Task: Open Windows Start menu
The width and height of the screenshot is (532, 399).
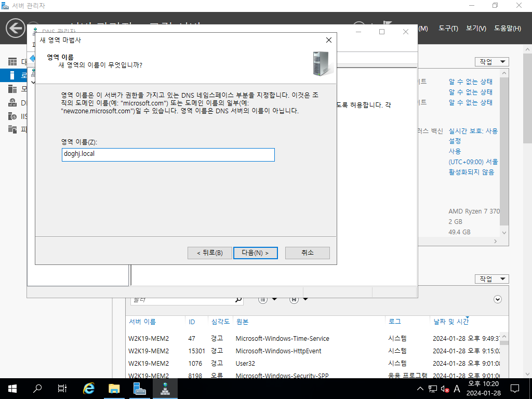Action: (x=12, y=389)
